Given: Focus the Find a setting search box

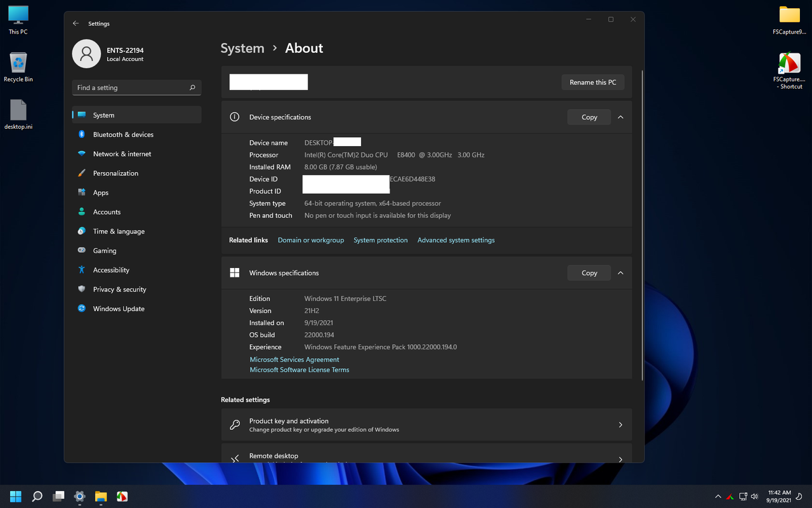Looking at the screenshot, I should (x=137, y=88).
